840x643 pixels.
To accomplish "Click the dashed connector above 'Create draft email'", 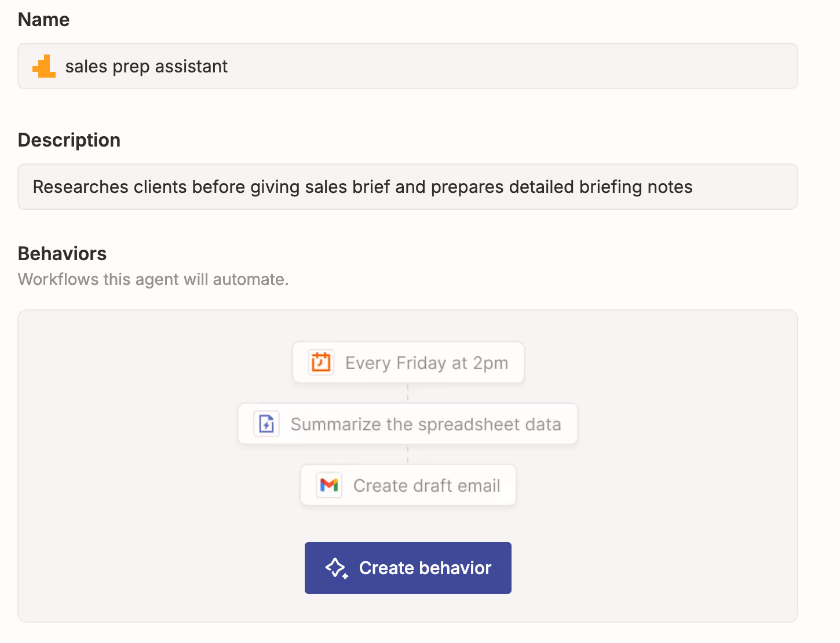I will pos(408,454).
